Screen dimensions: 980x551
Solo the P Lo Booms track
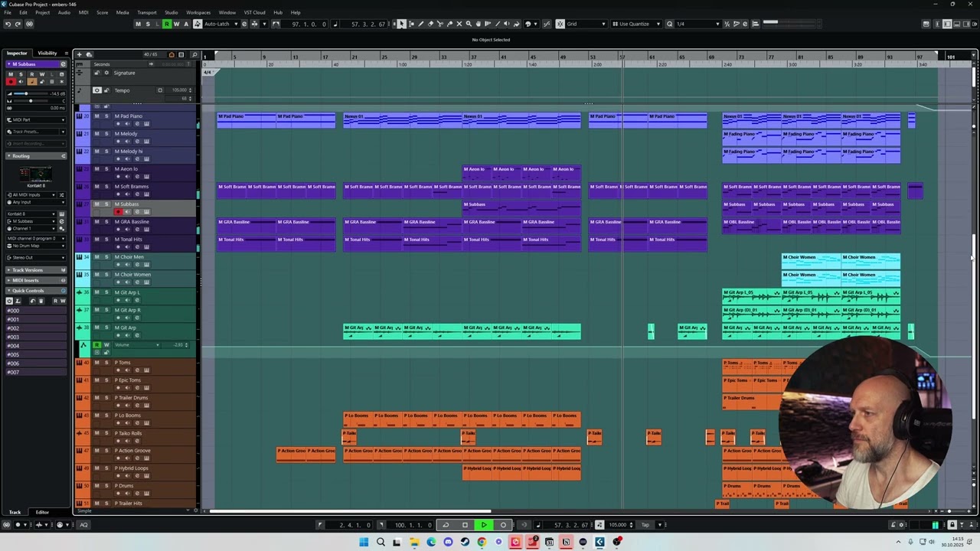click(106, 416)
